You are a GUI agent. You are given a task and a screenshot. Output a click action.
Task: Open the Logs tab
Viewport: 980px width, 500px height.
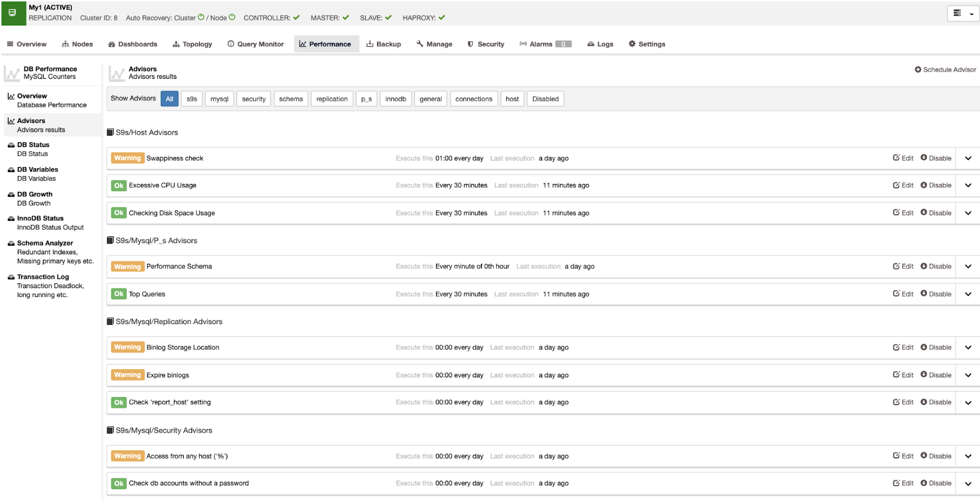[601, 44]
